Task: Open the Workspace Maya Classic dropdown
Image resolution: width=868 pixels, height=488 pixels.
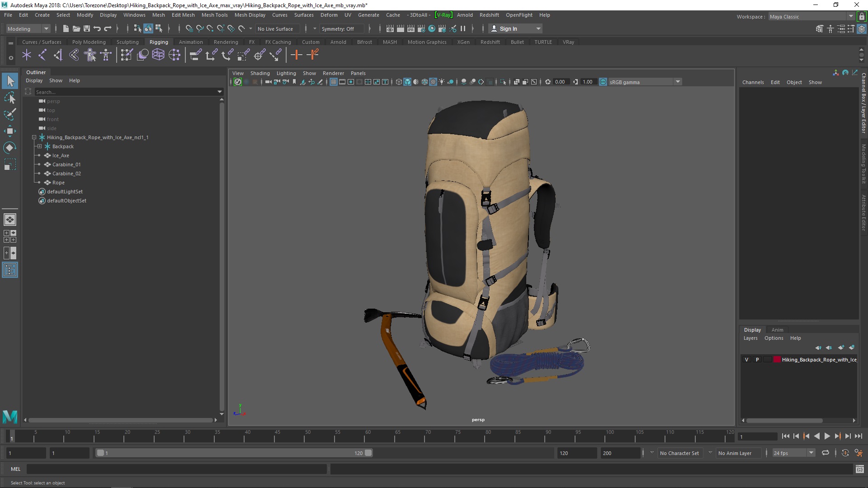Action: [811, 17]
